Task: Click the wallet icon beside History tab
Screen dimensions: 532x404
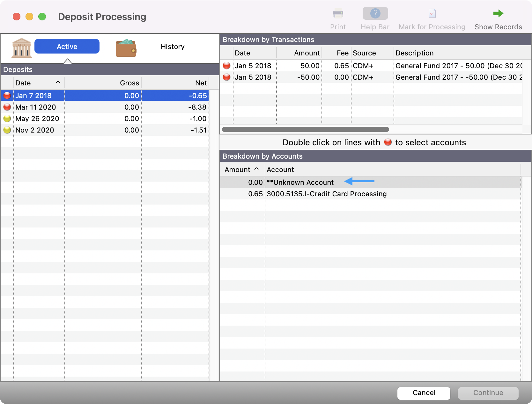Action: [x=126, y=47]
